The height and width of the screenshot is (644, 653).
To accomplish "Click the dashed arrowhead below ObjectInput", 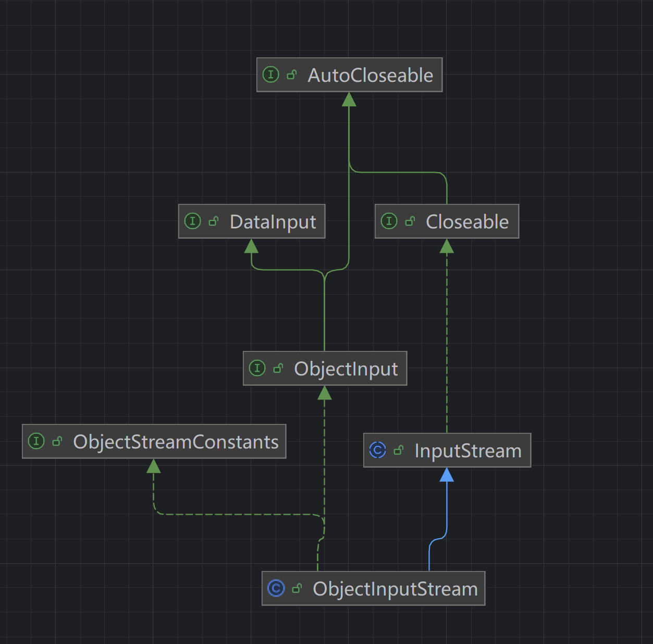I will pyautogui.click(x=324, y=393).
